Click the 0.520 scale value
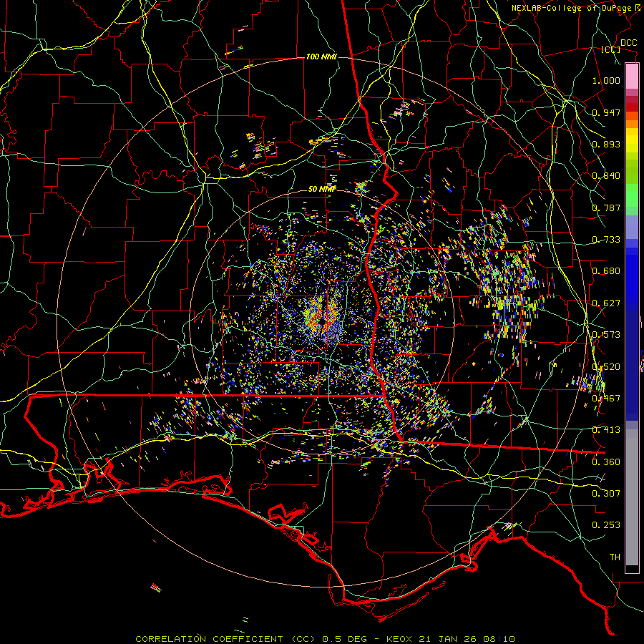Viewport: 644px width, 644px height. 606,367
